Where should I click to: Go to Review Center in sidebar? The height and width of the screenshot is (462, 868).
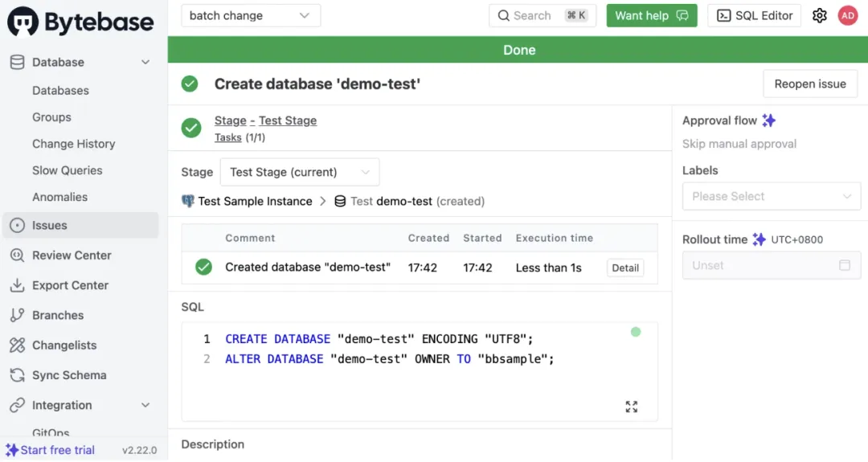coord(72,256)
